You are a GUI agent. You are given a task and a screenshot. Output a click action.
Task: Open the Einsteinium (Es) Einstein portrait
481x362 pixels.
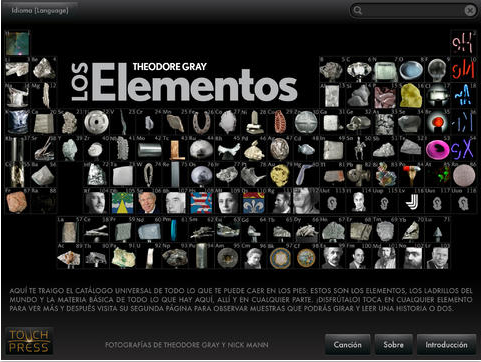click(332, 257)
